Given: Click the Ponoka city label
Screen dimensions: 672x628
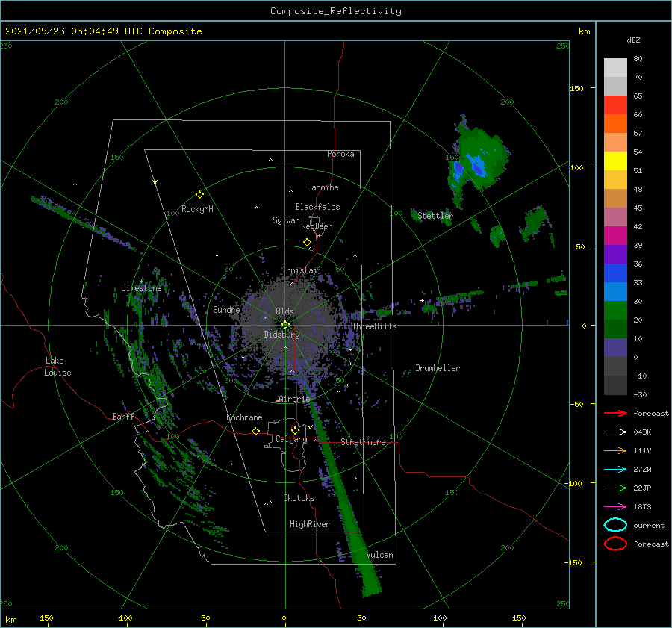Looking at the screenshot, I should 340,154.
